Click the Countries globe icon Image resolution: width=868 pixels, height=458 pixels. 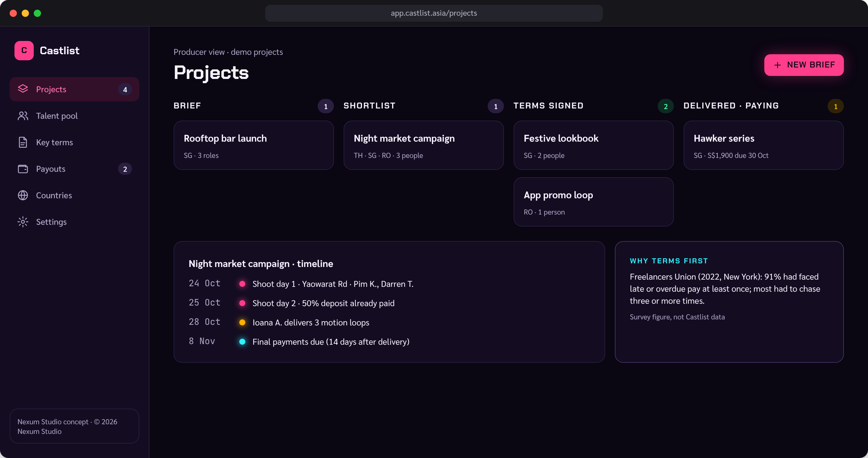click(23, 195)
